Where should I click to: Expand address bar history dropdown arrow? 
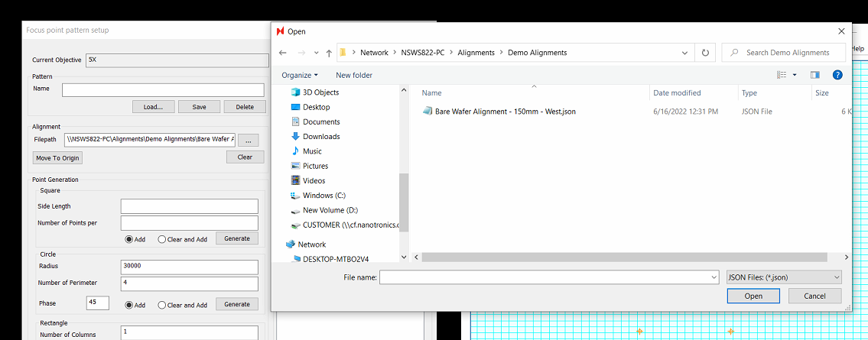(x=684, y=53)
